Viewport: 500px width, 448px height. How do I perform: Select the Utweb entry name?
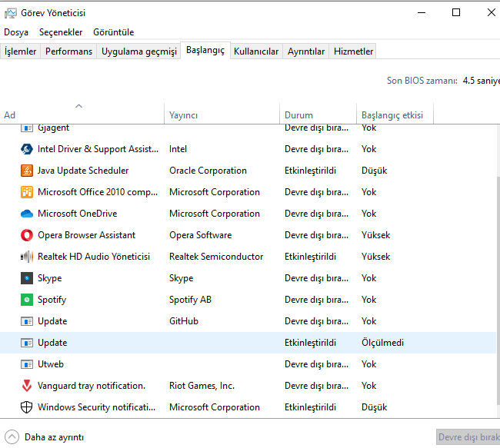pos(51,364)
